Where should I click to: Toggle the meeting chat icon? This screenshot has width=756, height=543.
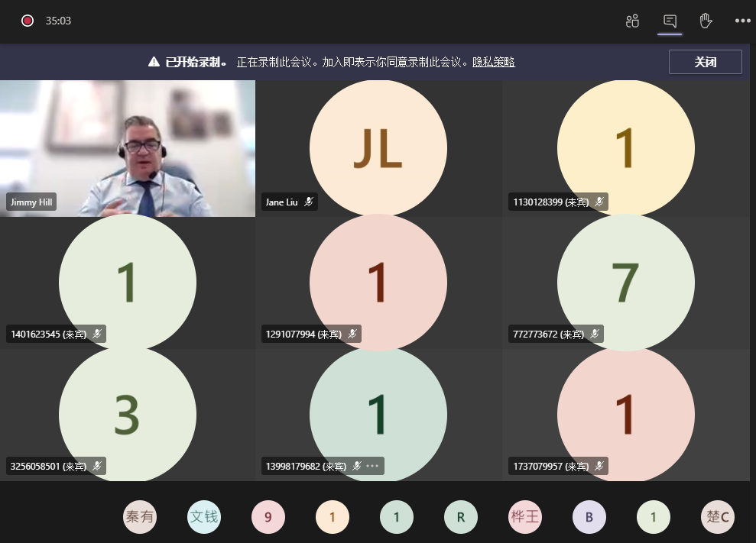pos(670,21)
